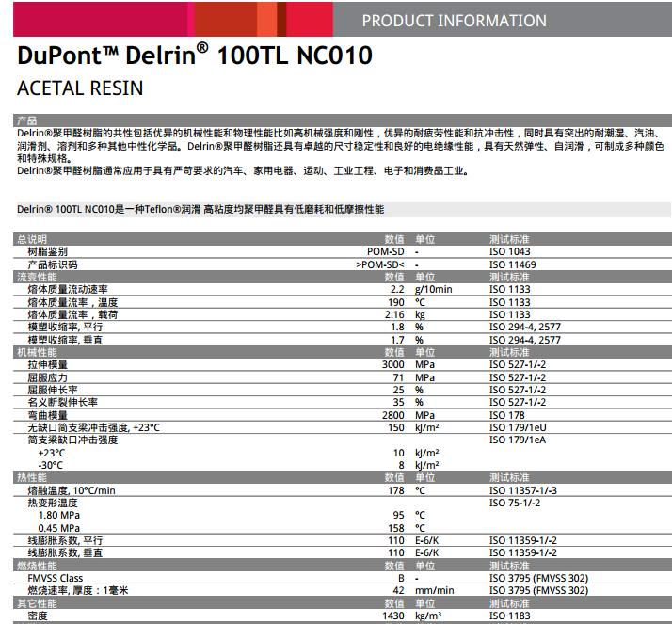Click 线膨胀系数, 垂直 row label
This screenshot has width=672, height=624.
pos(65,552)
